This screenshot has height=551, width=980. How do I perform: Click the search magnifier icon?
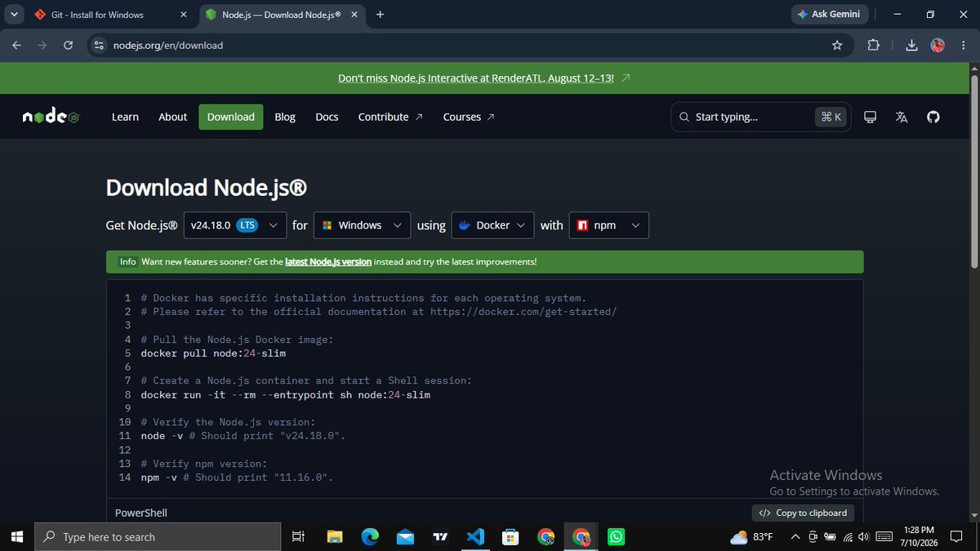(684, 117)
